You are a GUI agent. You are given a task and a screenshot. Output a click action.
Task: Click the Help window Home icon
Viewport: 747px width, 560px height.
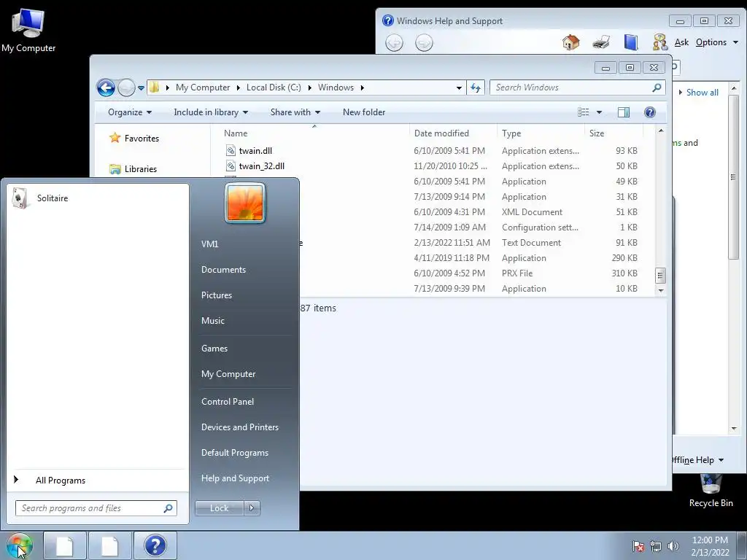pos(570,42)
